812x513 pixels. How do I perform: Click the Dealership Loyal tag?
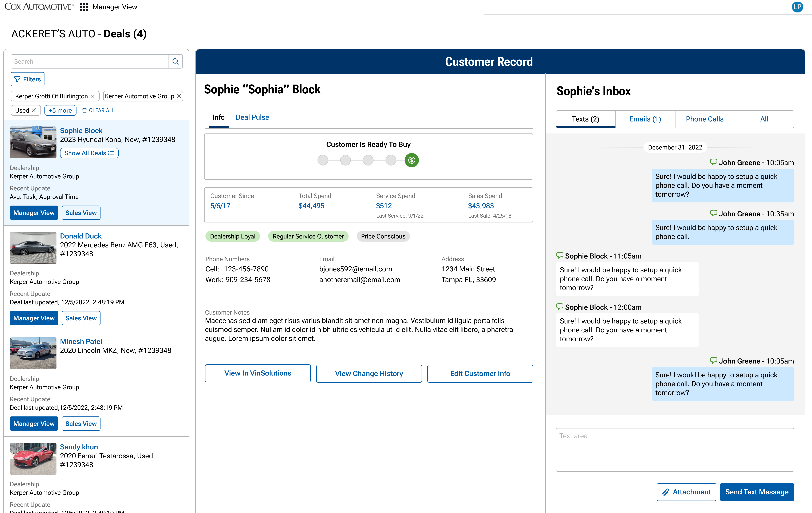[233, 236]
